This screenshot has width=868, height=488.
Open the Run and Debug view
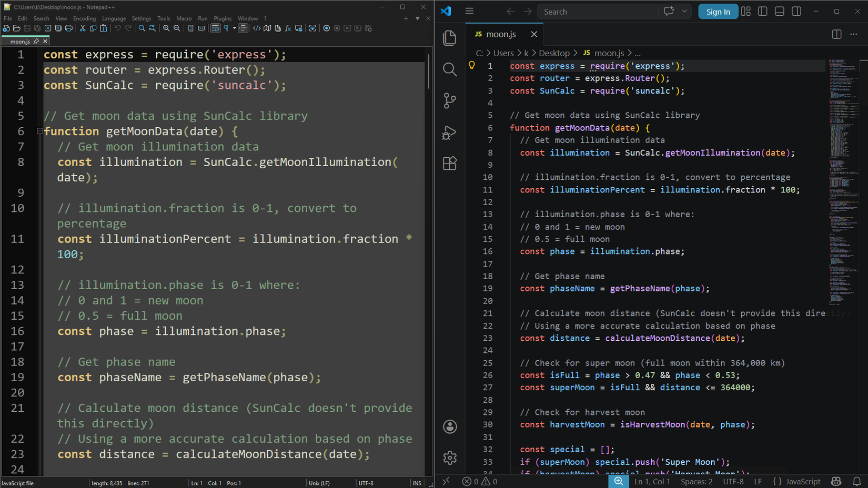(x=450, y=133)
